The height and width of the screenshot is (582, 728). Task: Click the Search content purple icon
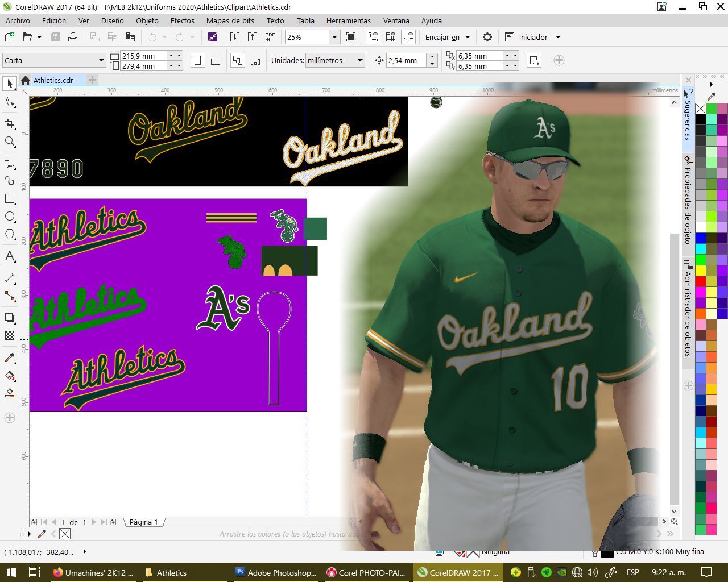(x=213, y=37)
